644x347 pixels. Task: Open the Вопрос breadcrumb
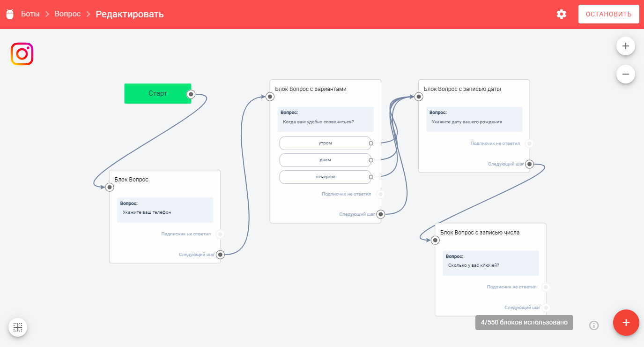pyautogui.click(x=67, y=14)
